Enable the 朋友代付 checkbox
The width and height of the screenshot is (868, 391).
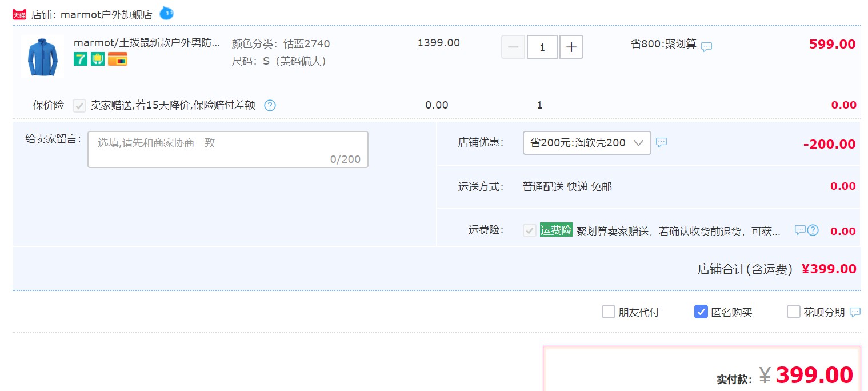(609, 312)
